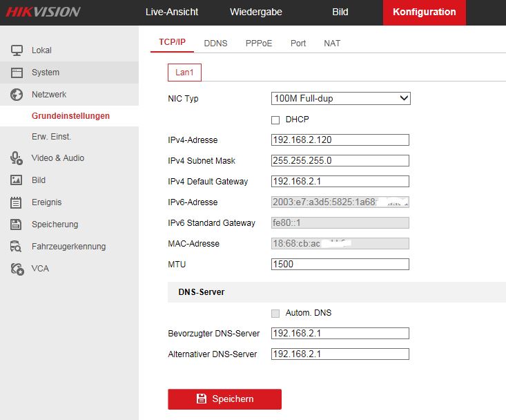Open the NIC Typ dropdown
This screenshot has width=506, height=420.
pos(341,99)
